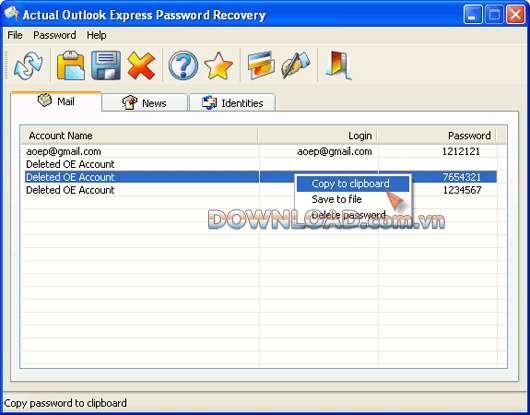Minimize the Password Recovery window
Viewport: 530px width, 415px height.
click(473, 15)
